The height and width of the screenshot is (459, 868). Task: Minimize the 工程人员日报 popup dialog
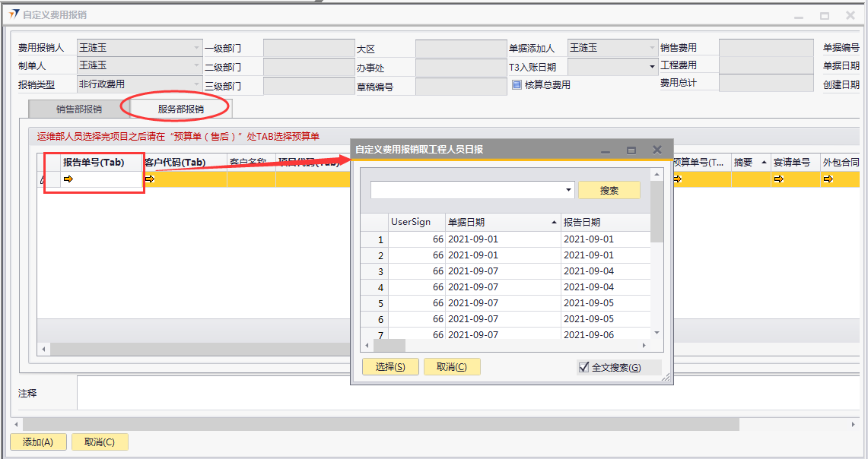point(606,150)
